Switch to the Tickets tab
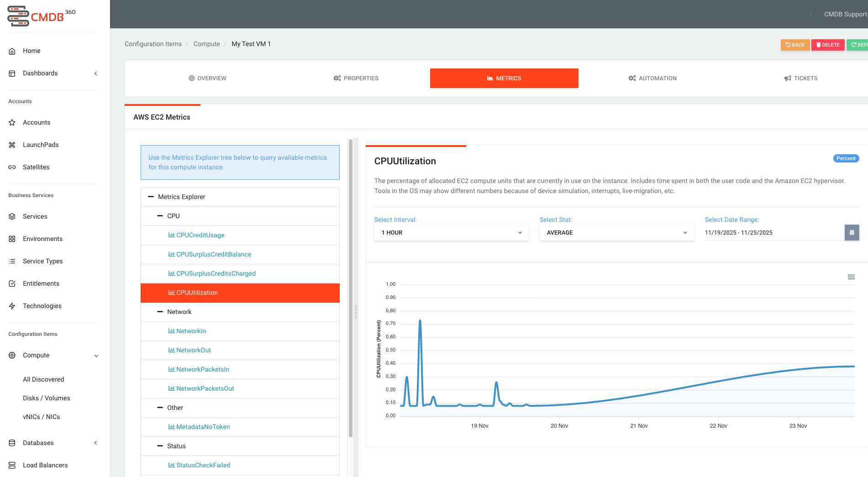The width and height of the screenshot is (868, 477). (801, 79)
